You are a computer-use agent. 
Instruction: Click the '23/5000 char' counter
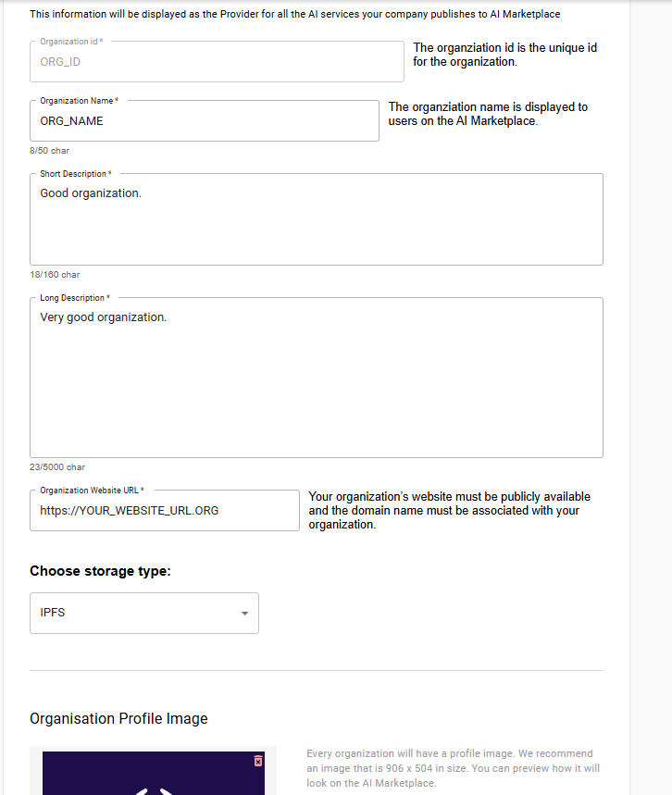[x=57, y=467]
